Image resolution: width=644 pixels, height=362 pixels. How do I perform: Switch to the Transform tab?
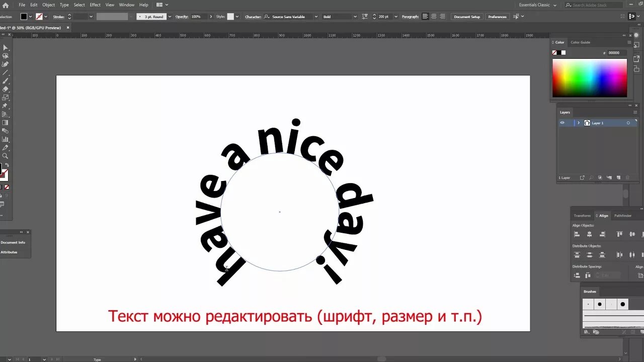(x=582, y=216)
